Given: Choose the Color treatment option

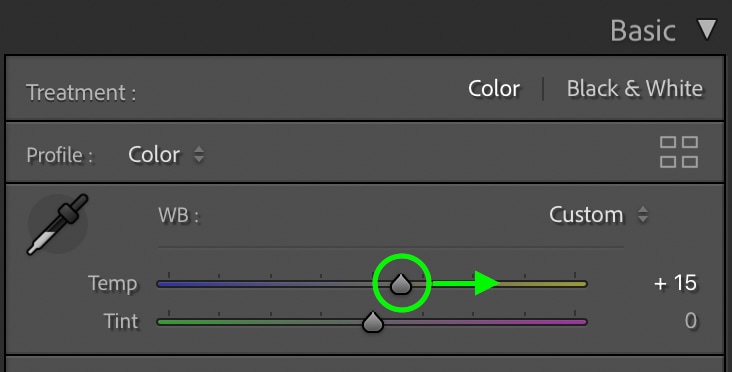Looking at the screenshot, I should click(x=494, y=88).
